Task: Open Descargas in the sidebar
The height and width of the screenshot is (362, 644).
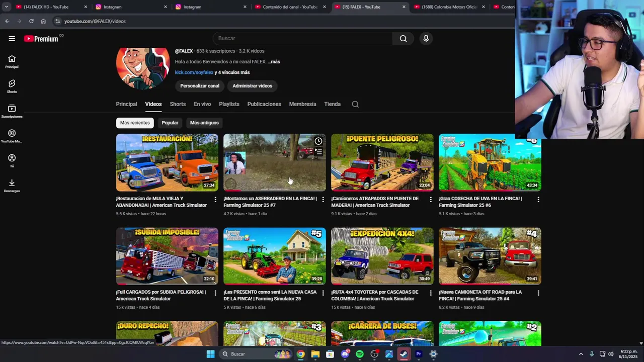Action: [12, 186]
